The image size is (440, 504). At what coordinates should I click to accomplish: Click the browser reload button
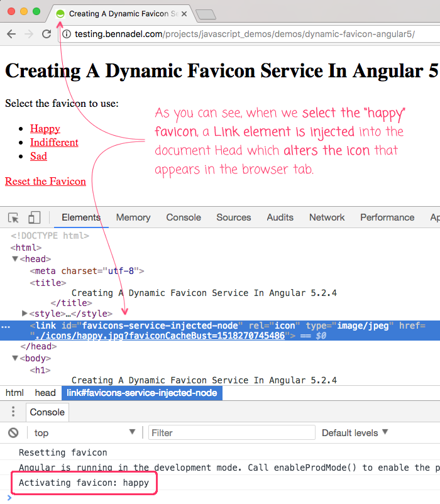(47, 34)
